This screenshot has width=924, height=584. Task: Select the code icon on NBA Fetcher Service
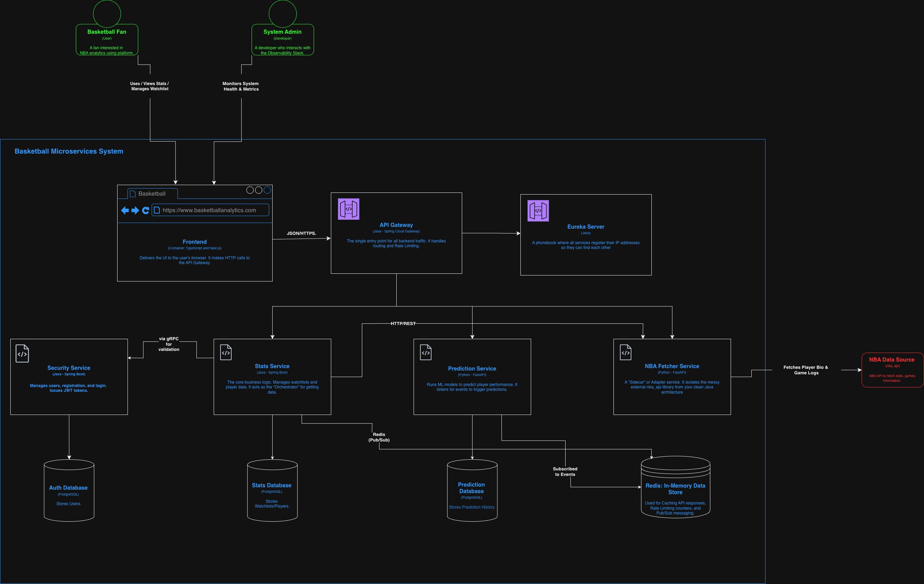click(x=625, y=352)
